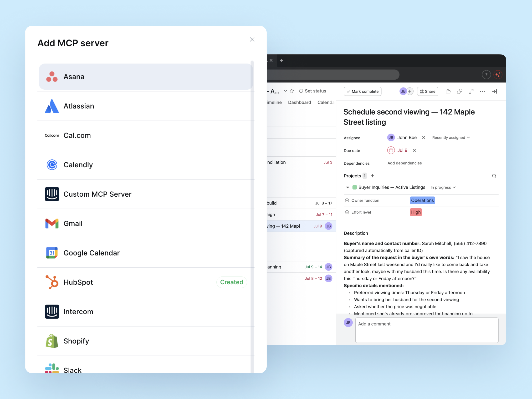Share the task
532x399 pixels.
pos(427,91)
